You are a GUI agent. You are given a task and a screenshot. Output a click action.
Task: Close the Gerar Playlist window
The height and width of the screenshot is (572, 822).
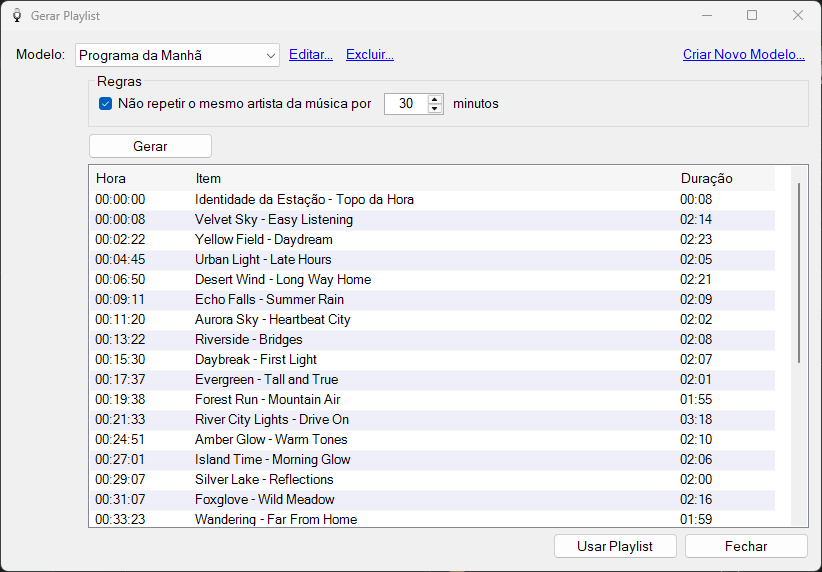coord(797,15)
